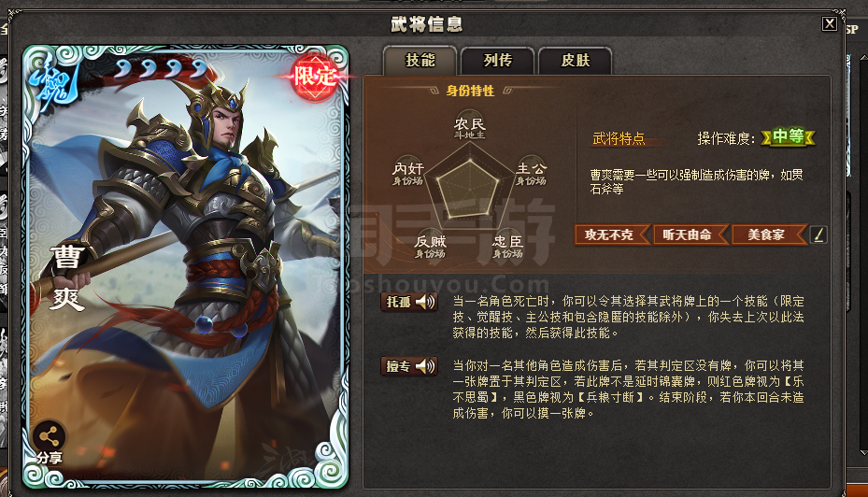Click the 听天由命 trait tag
This screenshot has height=497, width=868.
(x=690, y=234)
